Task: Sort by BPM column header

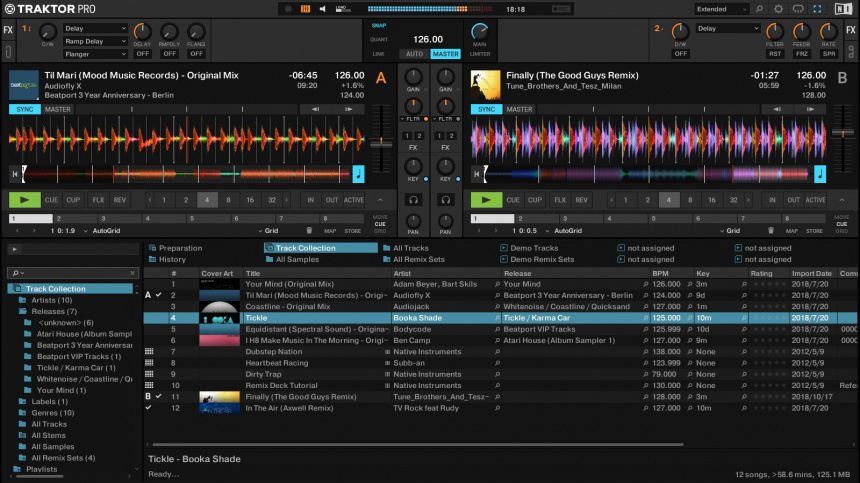Action: click(x=660, y=273)
